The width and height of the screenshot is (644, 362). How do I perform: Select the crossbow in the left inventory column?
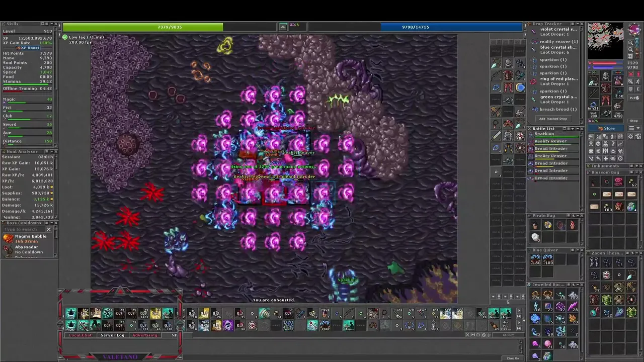tap(496, 111)
